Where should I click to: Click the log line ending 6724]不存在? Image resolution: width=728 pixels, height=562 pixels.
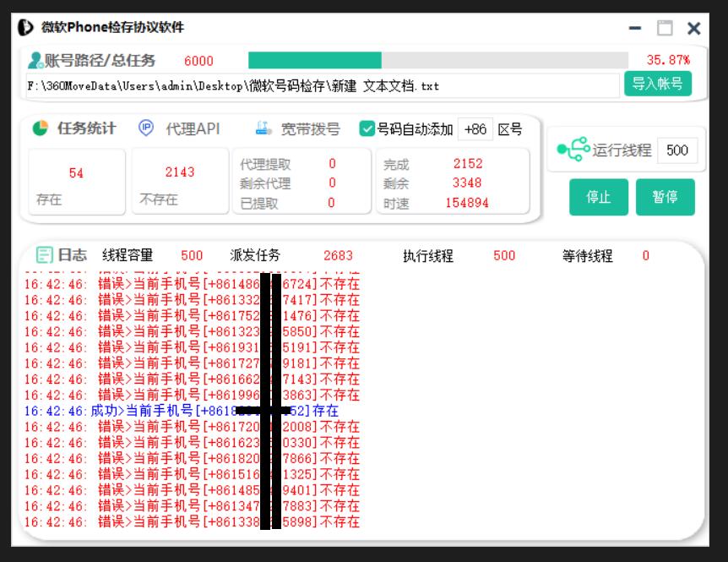click(x=193, y=284)
